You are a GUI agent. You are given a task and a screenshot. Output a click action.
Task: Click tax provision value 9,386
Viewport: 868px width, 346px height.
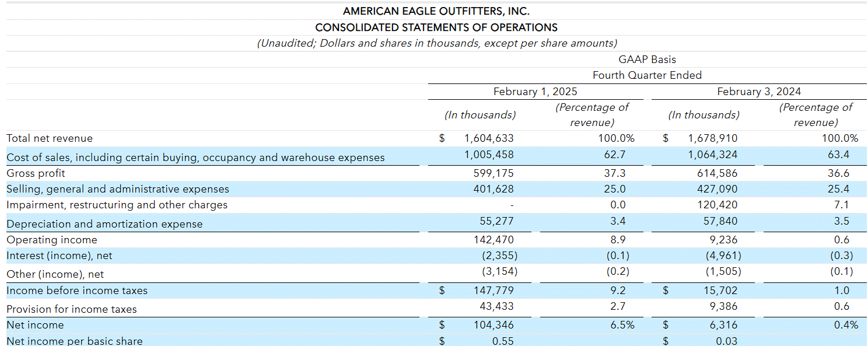click(723, 306)
